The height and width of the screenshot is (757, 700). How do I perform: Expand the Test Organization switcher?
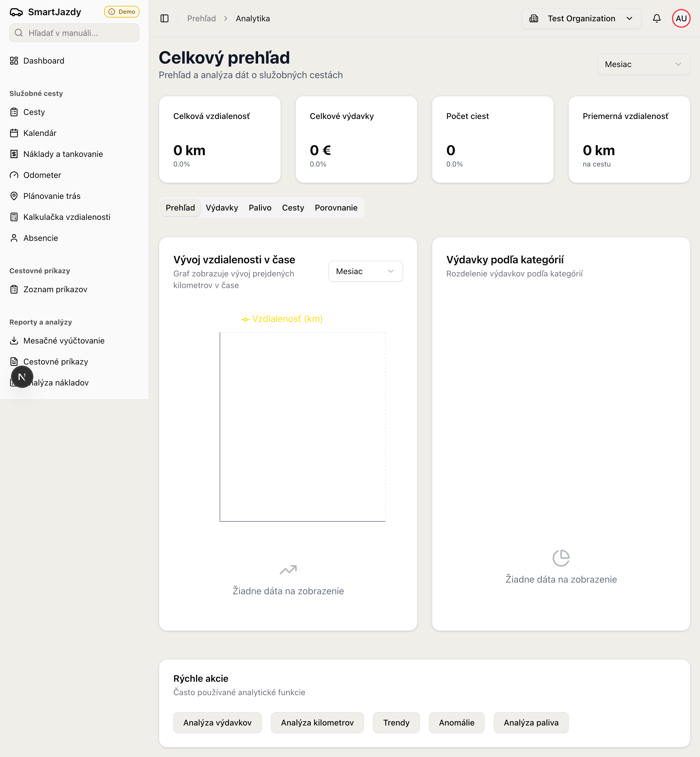pyautogui.click(x=581, y=18)
